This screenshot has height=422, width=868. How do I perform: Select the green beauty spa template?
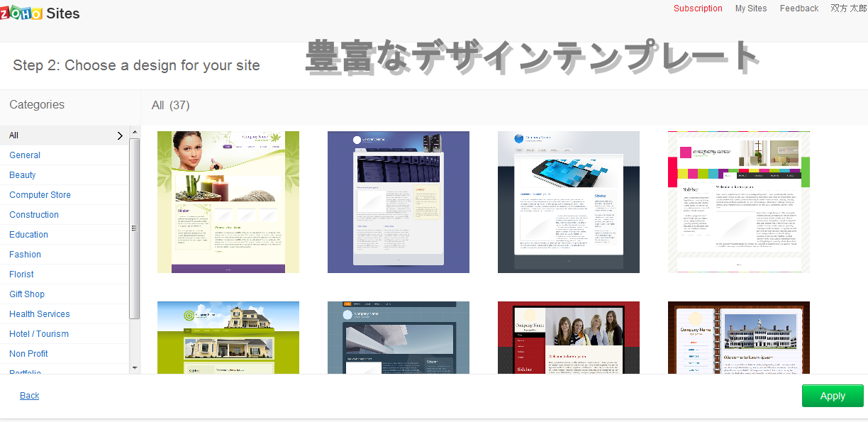point(228,202)
